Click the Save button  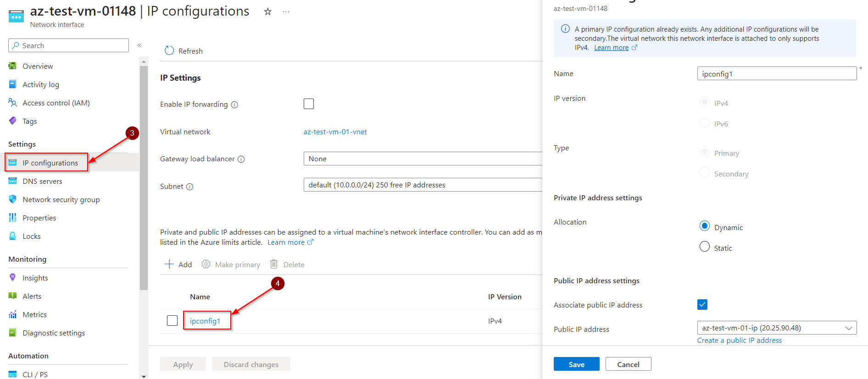click(x=577, y=364)
